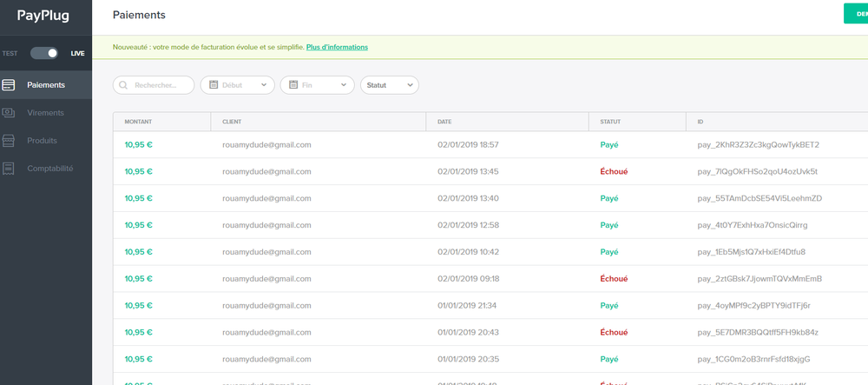The image size is (868, 385).
Task: Click the 10,95 € amount of 18:57 payment
Action: click(x=138, y=144)
